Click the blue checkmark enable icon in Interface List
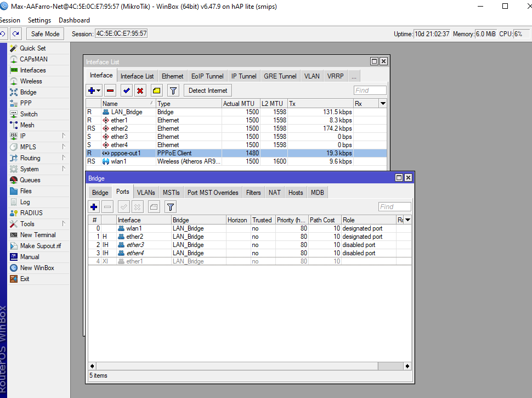 [x=127, y=91]
